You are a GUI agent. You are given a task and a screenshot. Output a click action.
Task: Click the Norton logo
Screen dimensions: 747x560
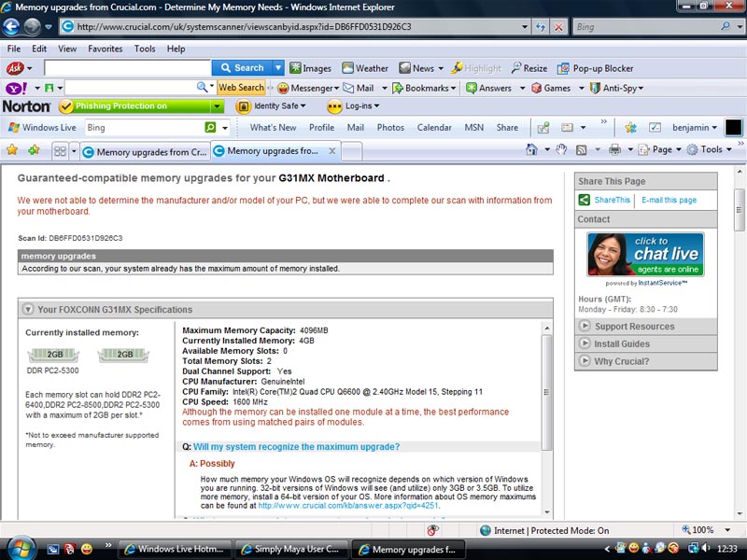coord(26,106)
